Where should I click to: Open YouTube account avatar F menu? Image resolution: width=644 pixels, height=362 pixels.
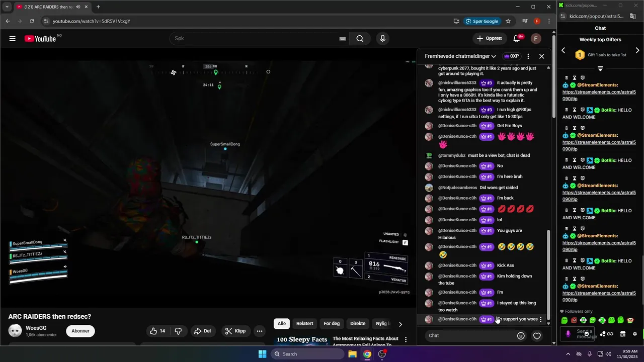pyautogui.click(x=536, y=39)
